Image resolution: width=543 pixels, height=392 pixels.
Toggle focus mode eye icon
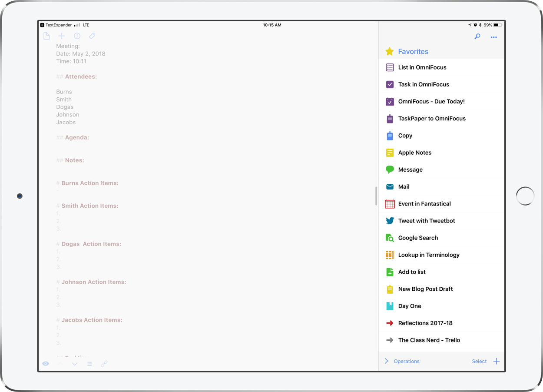pyautogui.click(x=46, y=364)
